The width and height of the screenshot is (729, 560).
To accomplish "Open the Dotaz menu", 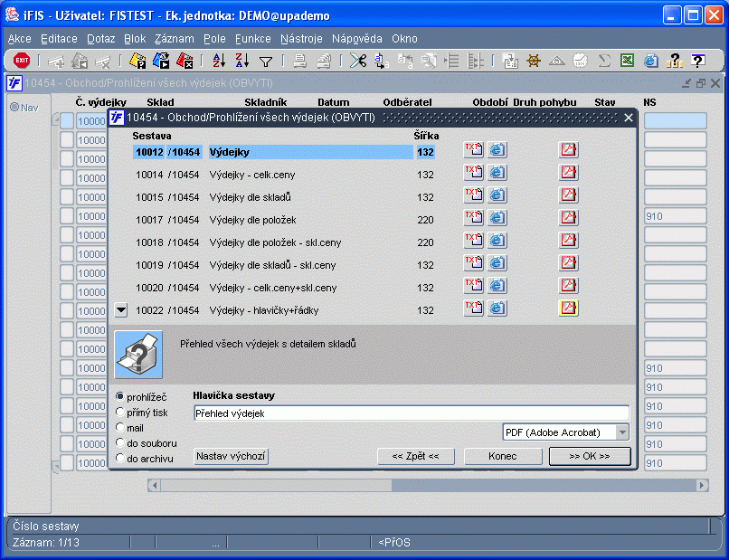I will point(101,39).
